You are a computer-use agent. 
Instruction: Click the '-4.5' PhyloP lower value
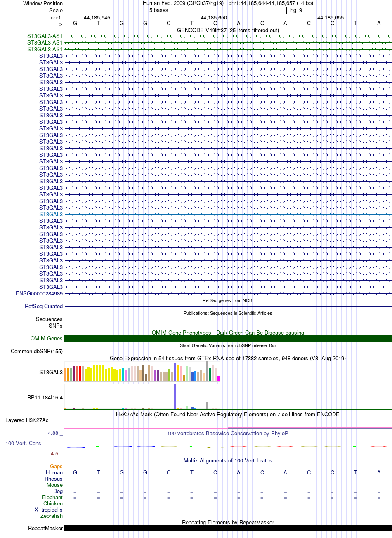54,454
